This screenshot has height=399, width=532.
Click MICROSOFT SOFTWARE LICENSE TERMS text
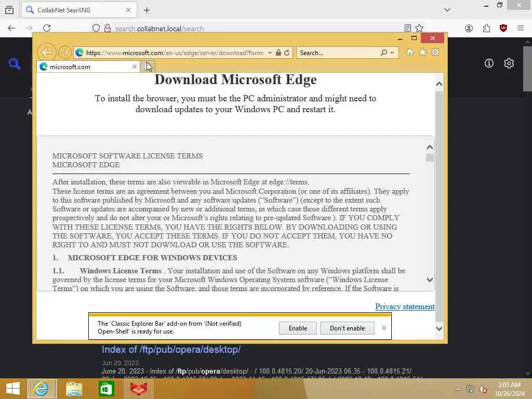point(128,156)
